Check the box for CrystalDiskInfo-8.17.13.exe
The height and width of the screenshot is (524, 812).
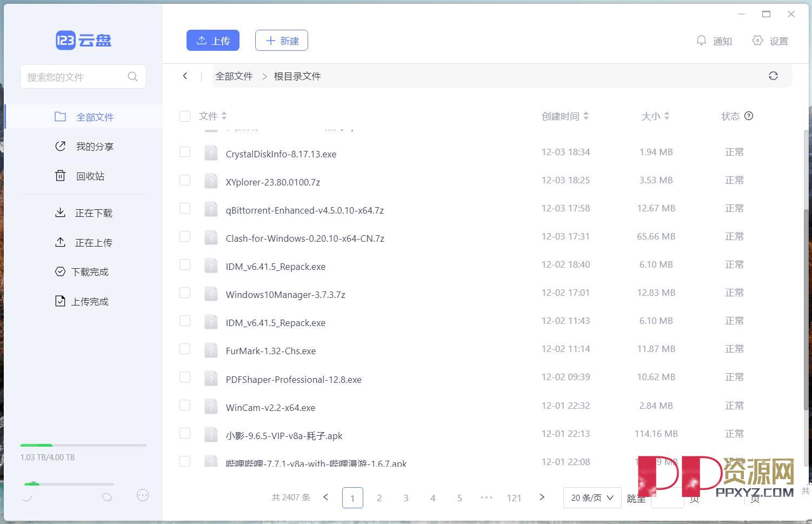click(185, 152)
